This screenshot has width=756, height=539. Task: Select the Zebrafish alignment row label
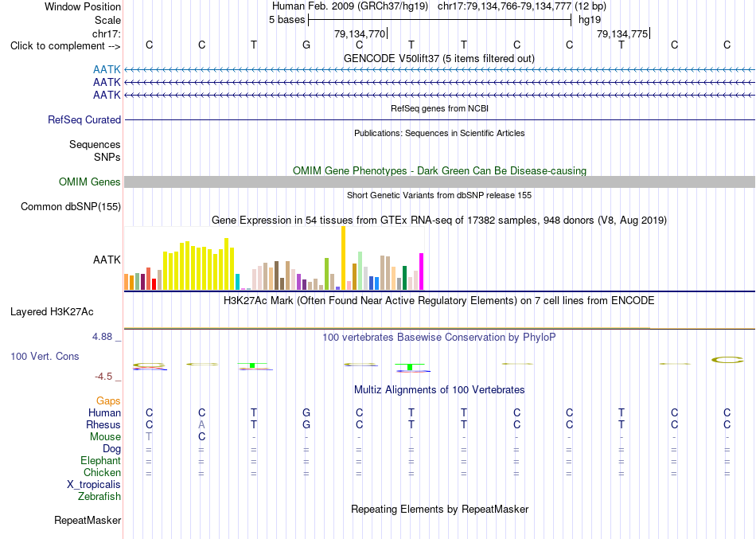click(x=99, y=496)
